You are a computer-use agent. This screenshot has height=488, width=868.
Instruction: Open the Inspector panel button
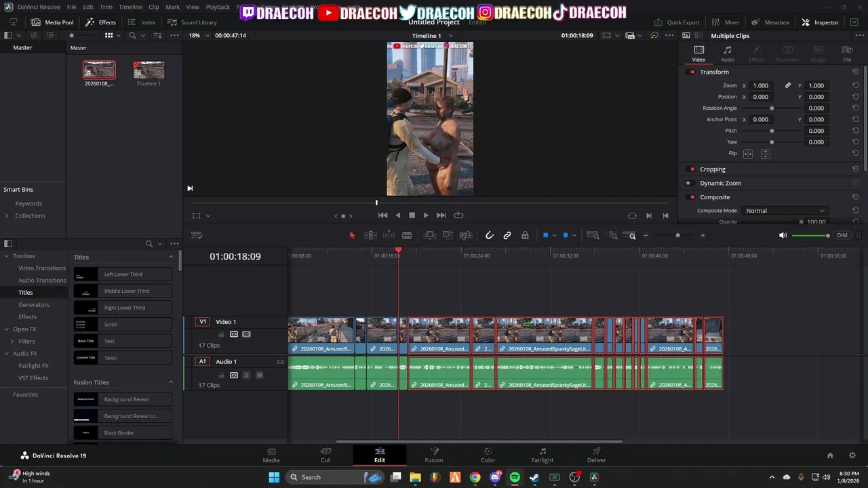[x=820, y=22]
